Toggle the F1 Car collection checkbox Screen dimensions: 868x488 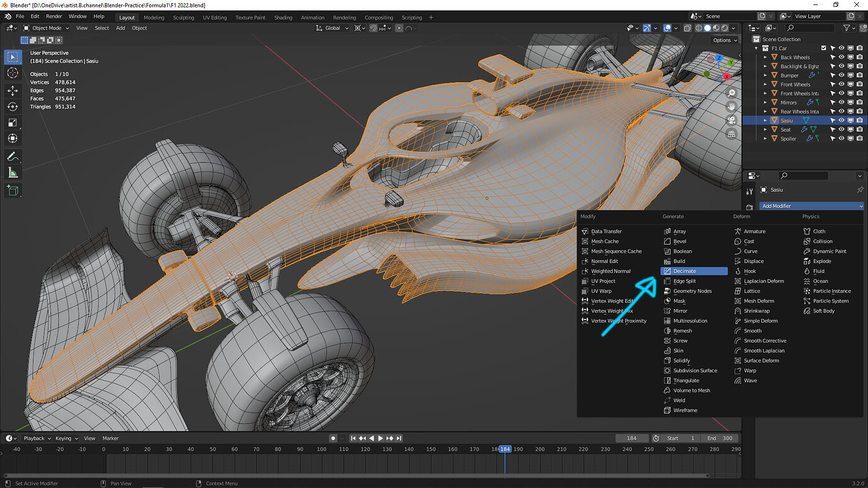pos(823,48)
